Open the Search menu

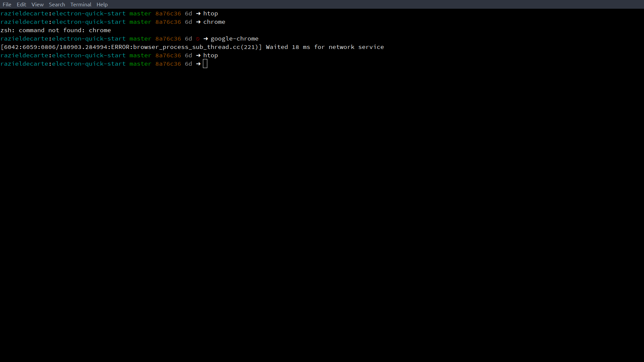tap(57, 4)
